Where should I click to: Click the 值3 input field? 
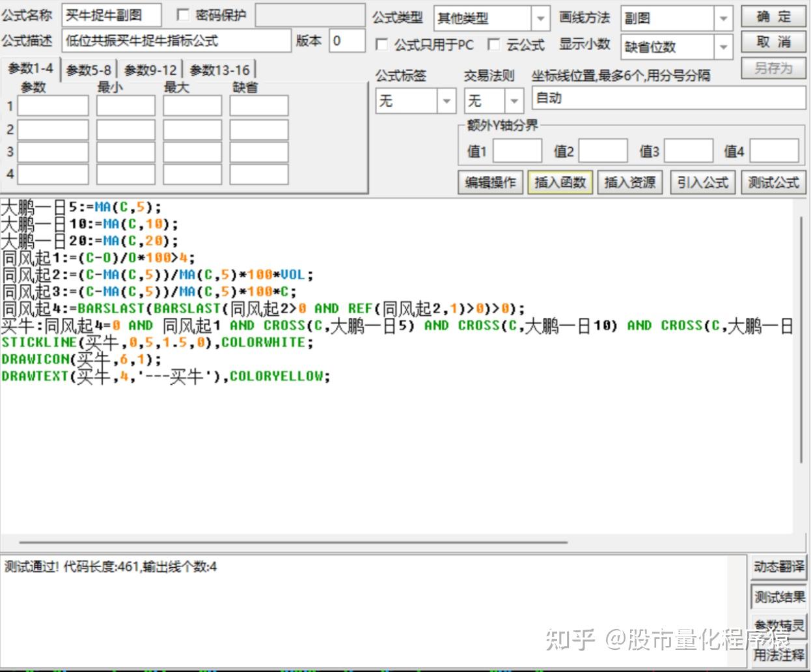pyautogui.click(x=689, y=150)
